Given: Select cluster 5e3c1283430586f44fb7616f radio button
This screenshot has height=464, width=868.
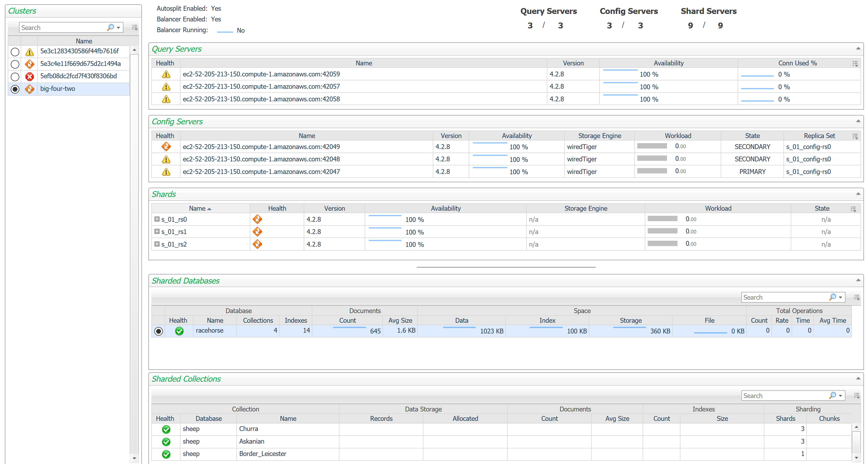Looking at the screenshot, I should (15, 52).
